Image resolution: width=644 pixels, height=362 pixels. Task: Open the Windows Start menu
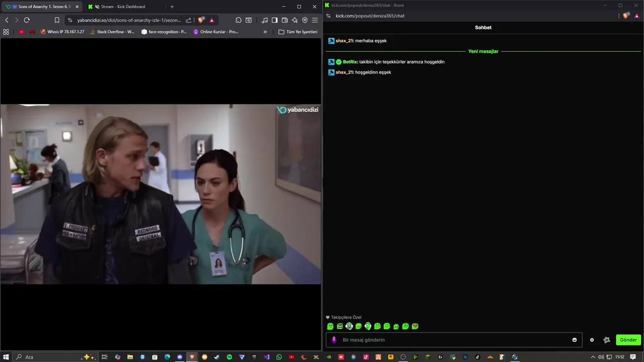[6, 357]
